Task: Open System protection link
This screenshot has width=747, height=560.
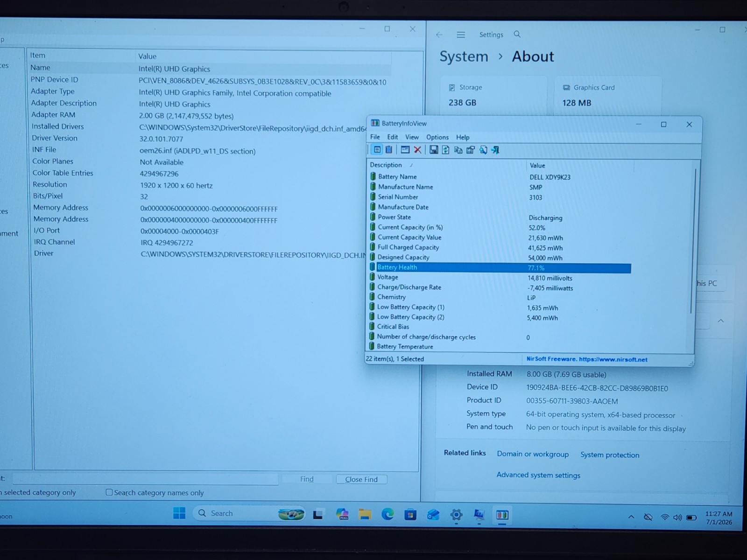Action: pos(610,455)
